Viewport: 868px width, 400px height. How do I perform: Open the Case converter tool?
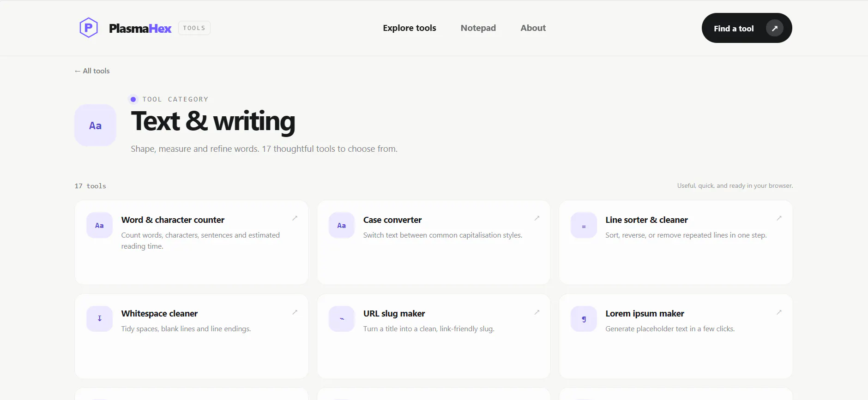(x=434, y=242)
